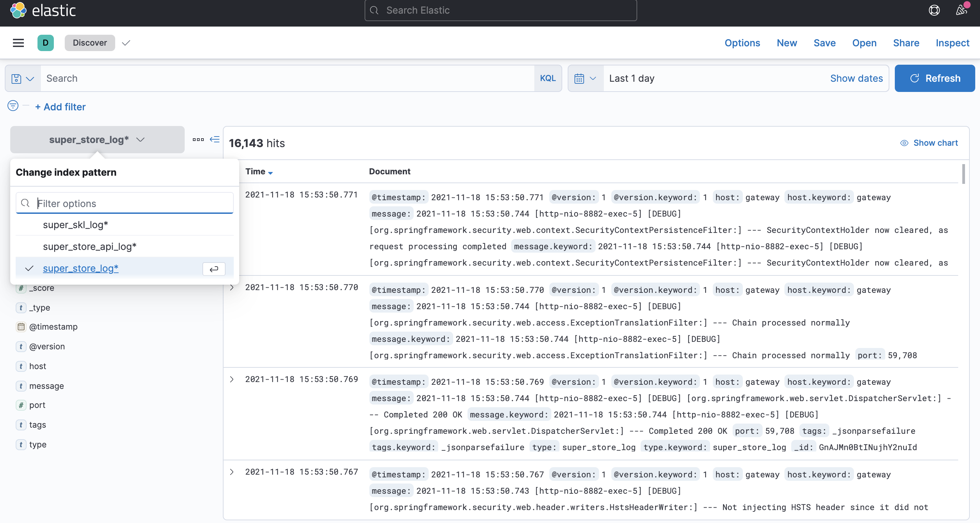Screen dimensions: 980x523
Task: Click the Discover breadcrumb checkmark chevron
Action: tap(126, 43)
